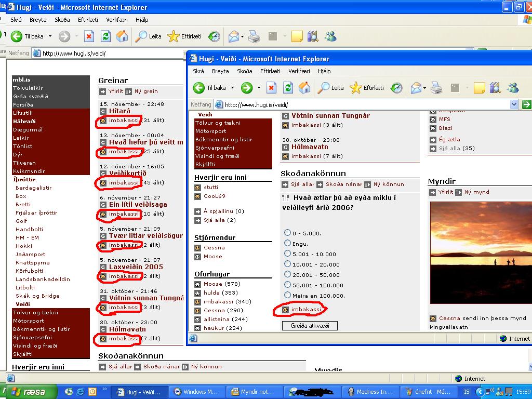Go to Golf in sports sidebar
The height and width of the screenshot is (399, 532).
(21, 221)
